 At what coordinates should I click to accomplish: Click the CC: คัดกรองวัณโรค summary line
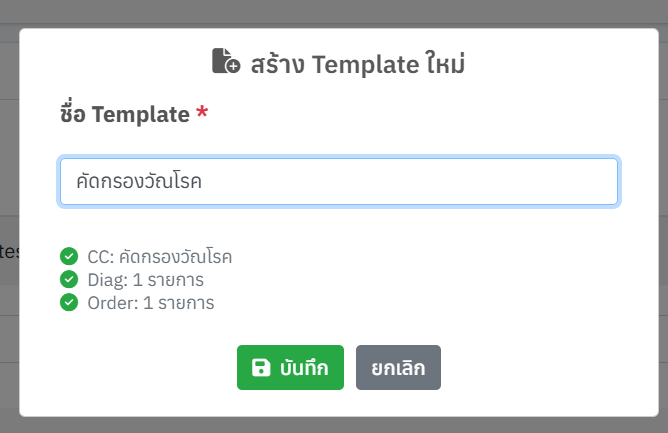coord(159,256)
